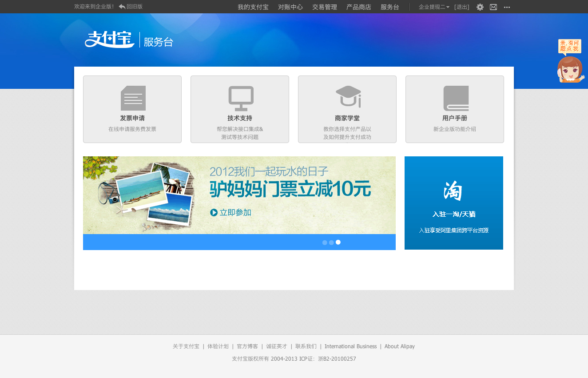Click the three-dots more icon

pos(507,7)
